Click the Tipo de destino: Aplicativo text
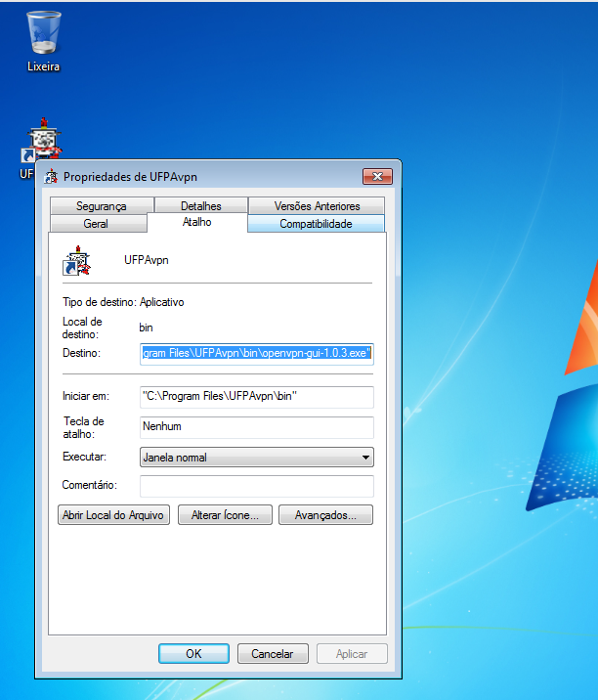 tap(123, 302)
